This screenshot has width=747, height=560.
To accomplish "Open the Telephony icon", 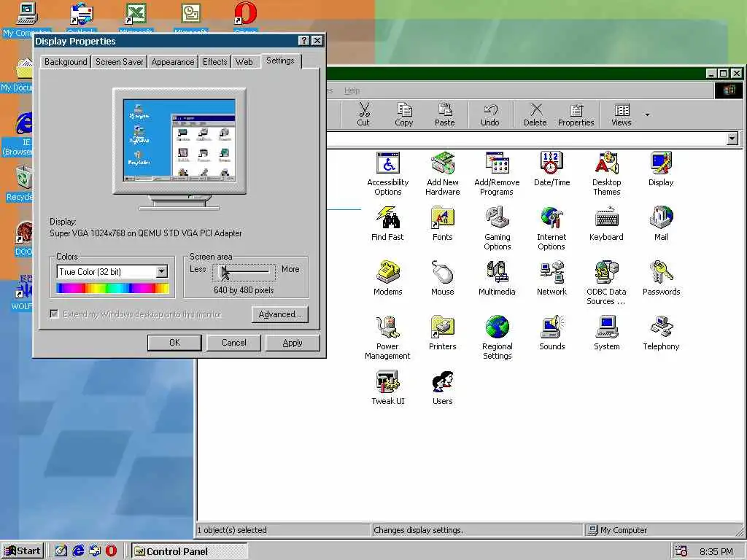I will [x=661, y=333].
